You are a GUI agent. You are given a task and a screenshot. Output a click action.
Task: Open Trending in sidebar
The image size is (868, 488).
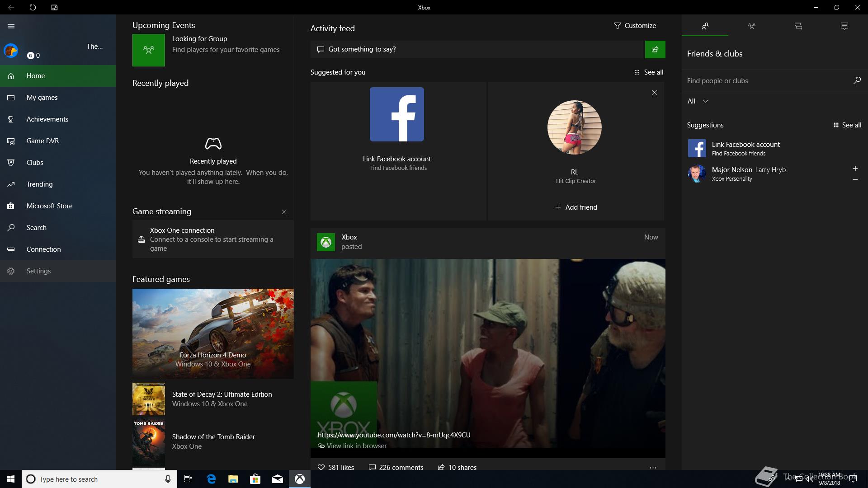[x=58, y=184]
